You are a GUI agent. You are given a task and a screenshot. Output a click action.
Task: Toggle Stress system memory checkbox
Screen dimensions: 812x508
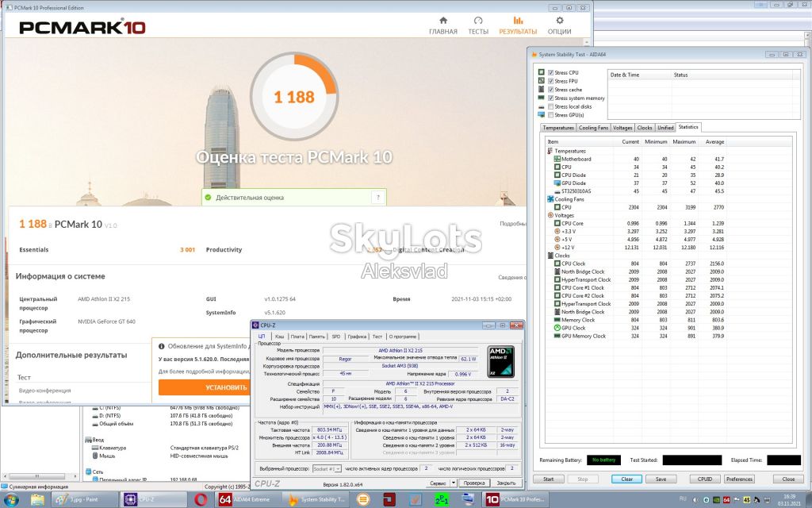[550, 98]
